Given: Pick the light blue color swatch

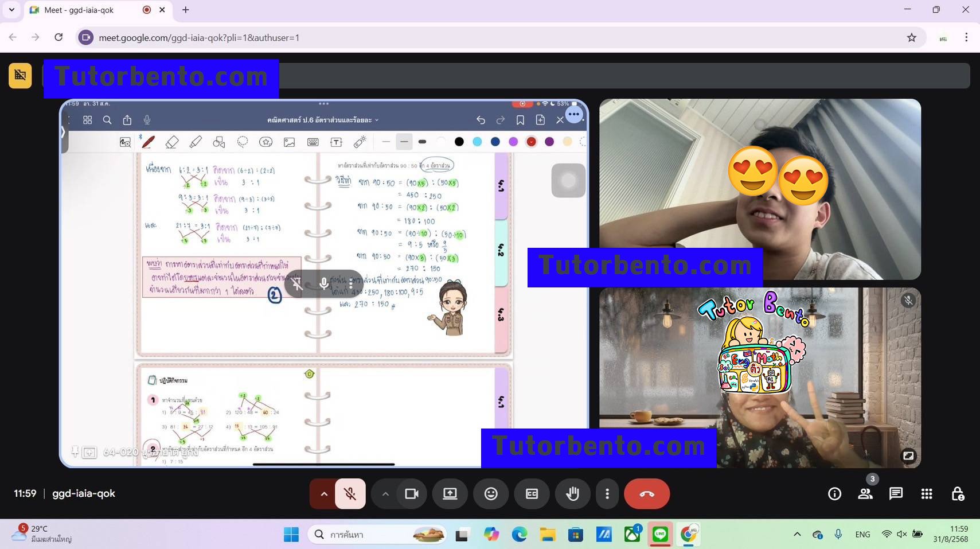Looking at the screenshot, I should coord(477,142).
